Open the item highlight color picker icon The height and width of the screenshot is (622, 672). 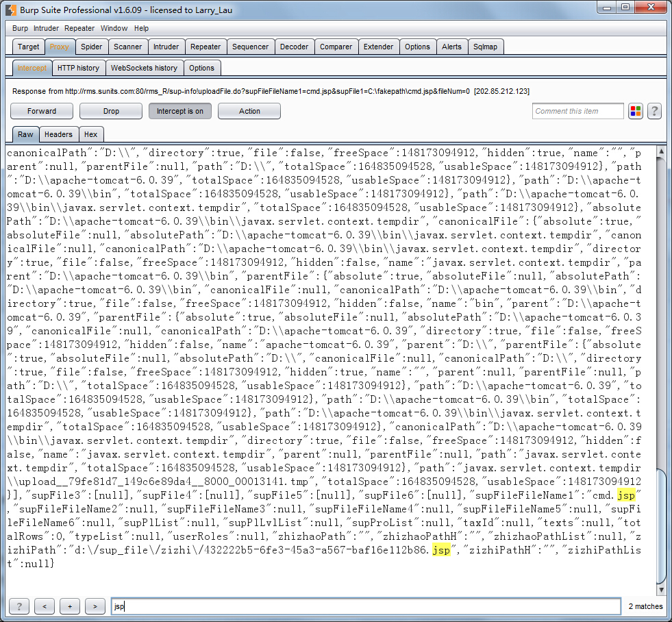coord(636,112)
